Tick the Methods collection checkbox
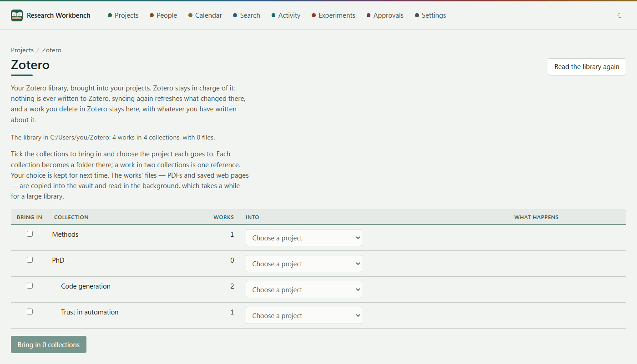This screenshot has height=364, width=637. pos(30,234)
